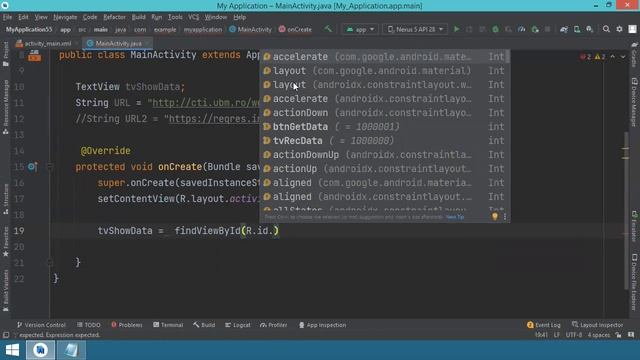This screenshot has height=360, width=640.
Task: Open Device Manager right side panel
Action: (634, 102)
